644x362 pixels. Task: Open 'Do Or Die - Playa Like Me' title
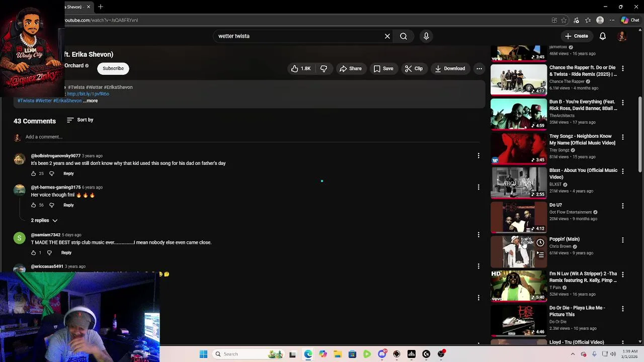577,311
